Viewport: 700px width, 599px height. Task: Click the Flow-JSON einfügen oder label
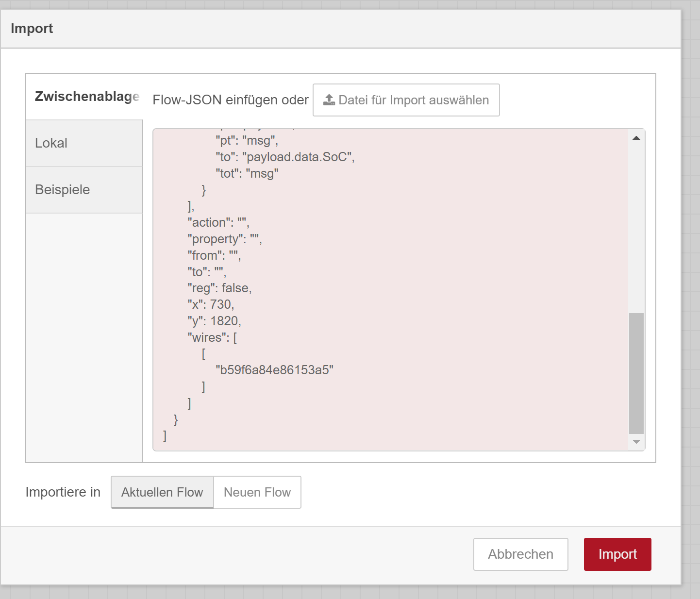click(x=231, y=100)
